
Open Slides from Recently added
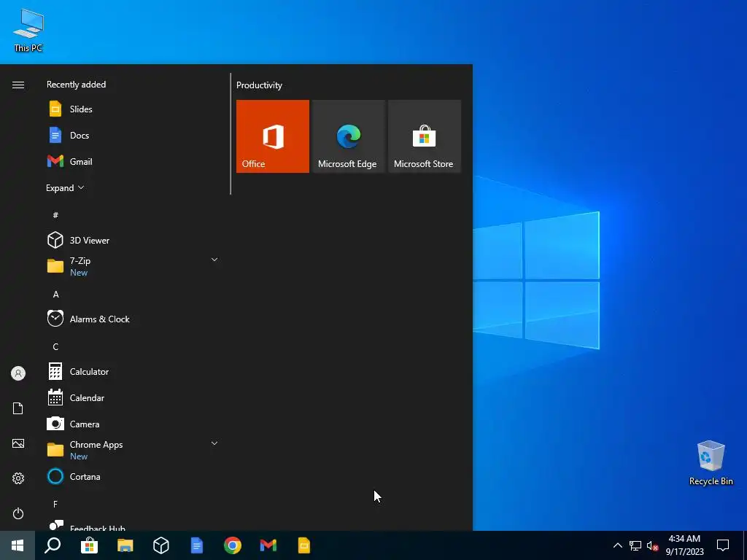(x=133, y=109)
